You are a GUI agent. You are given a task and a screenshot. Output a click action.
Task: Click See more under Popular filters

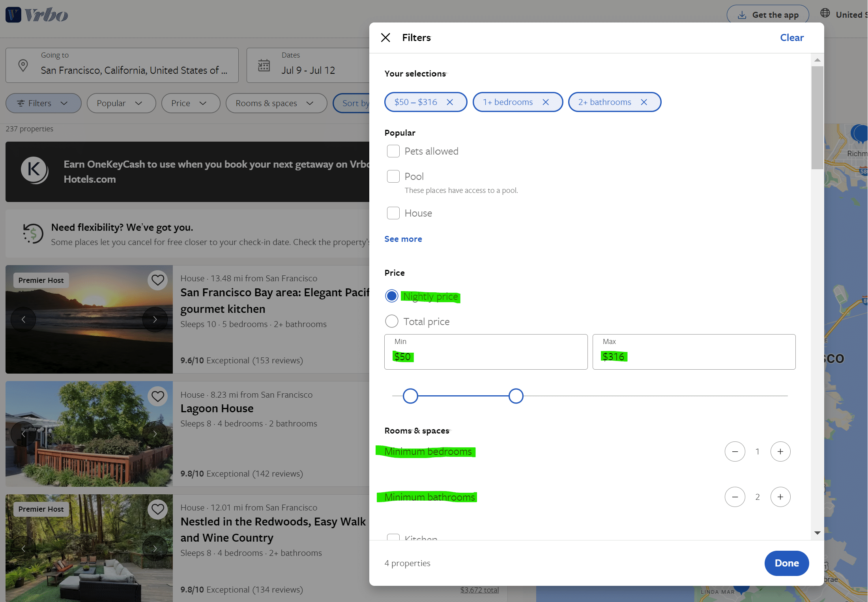click(403, 239)
